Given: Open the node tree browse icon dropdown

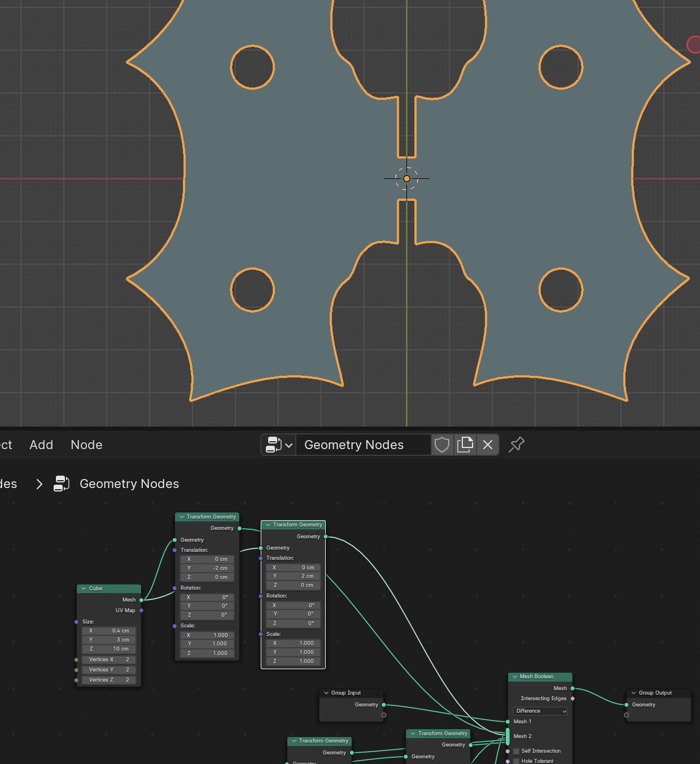Looking at the screenshot, I should (x=279, y=445).
